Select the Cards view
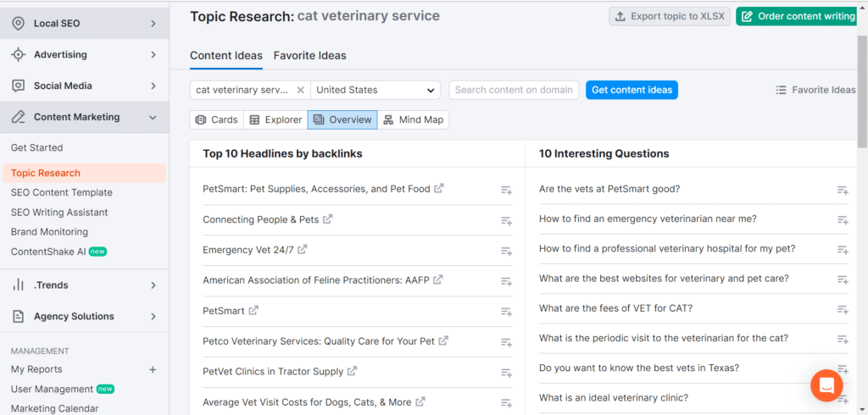 tap(216, 119)
